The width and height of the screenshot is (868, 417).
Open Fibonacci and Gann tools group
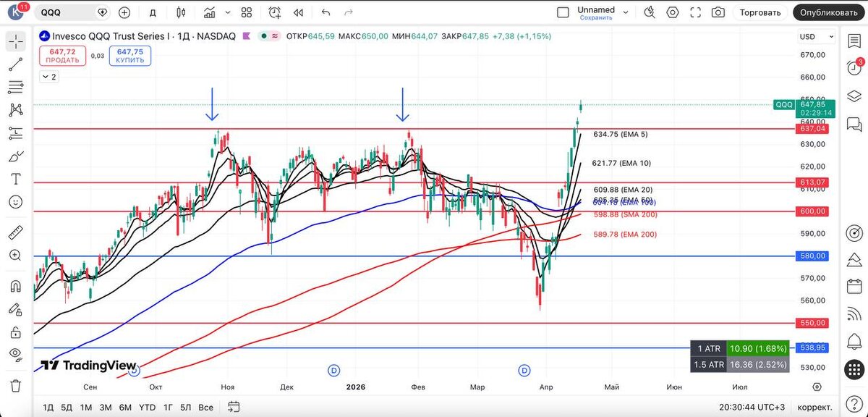(x=15, y=88)
